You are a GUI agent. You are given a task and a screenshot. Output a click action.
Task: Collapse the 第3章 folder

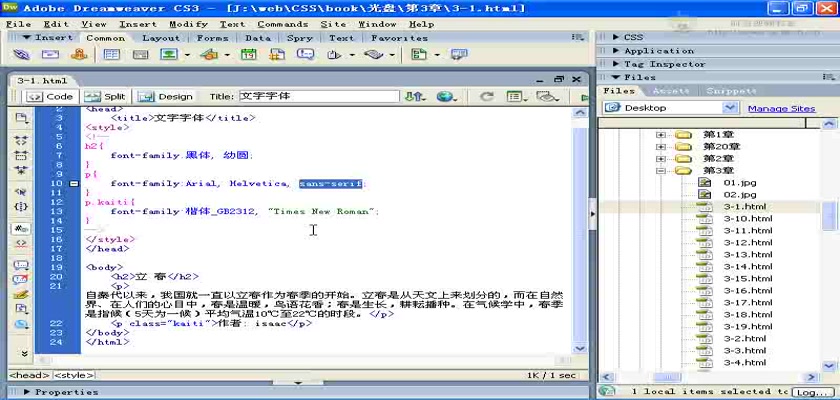pos(661,171)
